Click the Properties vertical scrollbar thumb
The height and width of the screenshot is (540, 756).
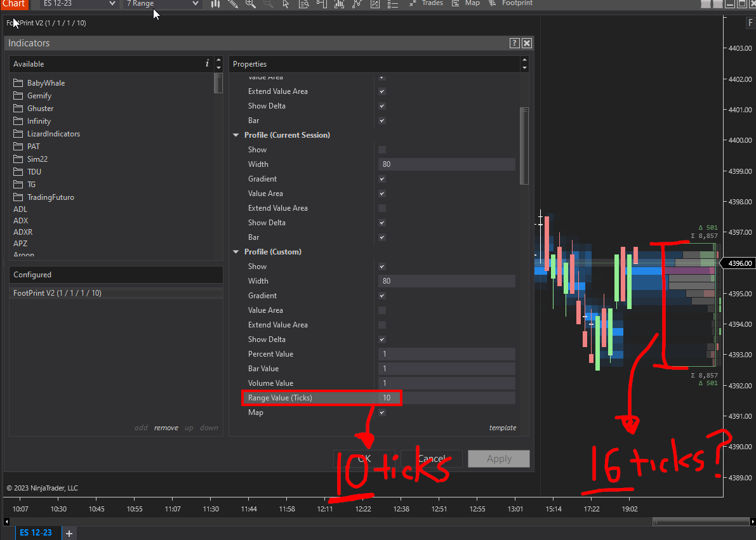524,145
